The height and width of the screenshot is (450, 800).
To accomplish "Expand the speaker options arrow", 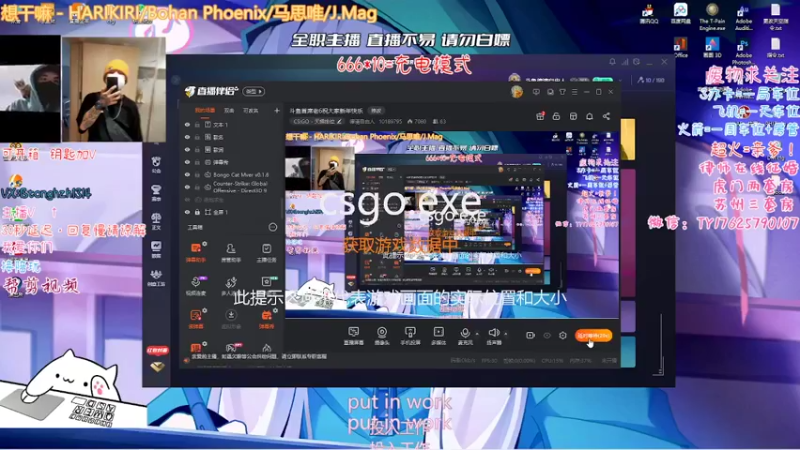I will pos(506,334).
